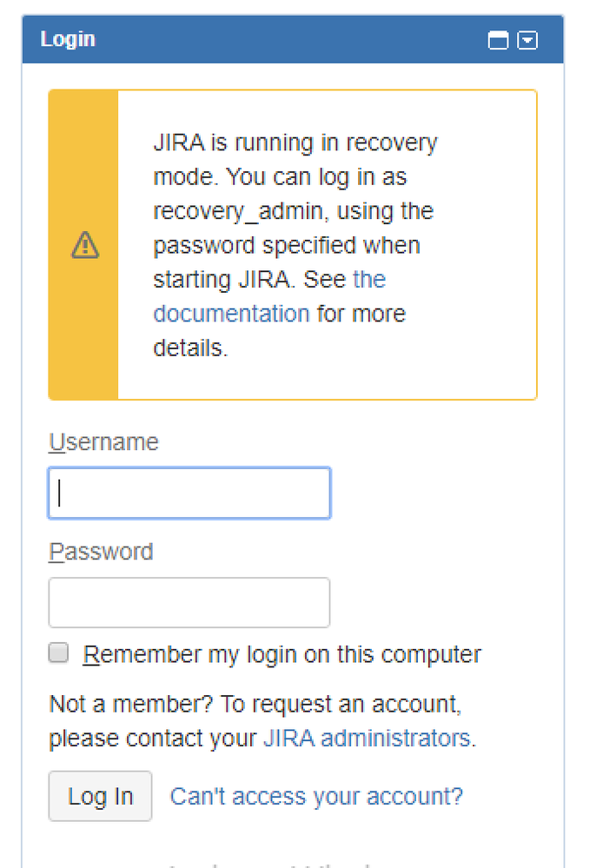Screen dimensions: 603x868
Task: Focus the Password input field
Action: tap(189, 602)
